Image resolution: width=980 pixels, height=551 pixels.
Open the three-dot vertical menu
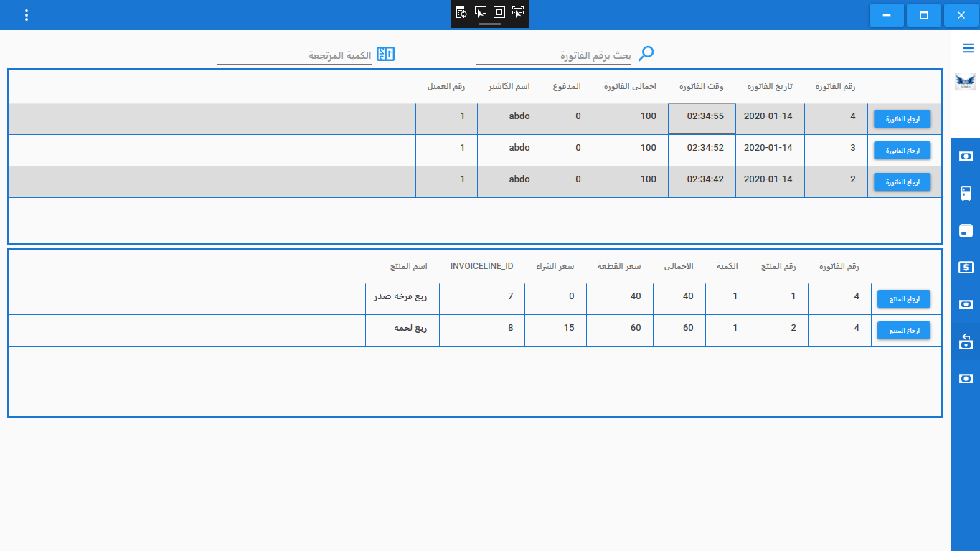coord(27,15)
